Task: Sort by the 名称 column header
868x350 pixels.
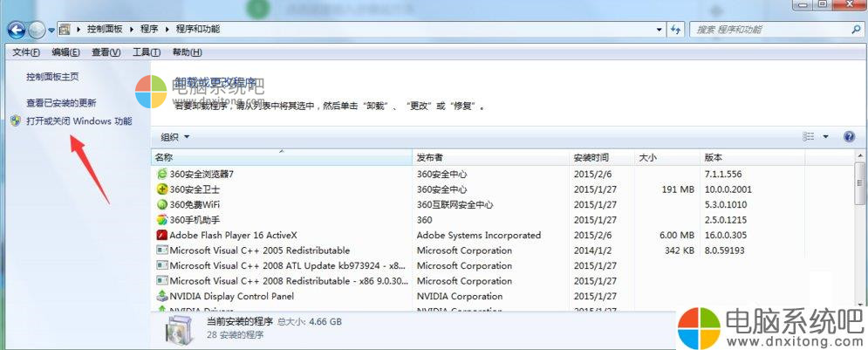Action: (x=281, y=158)
